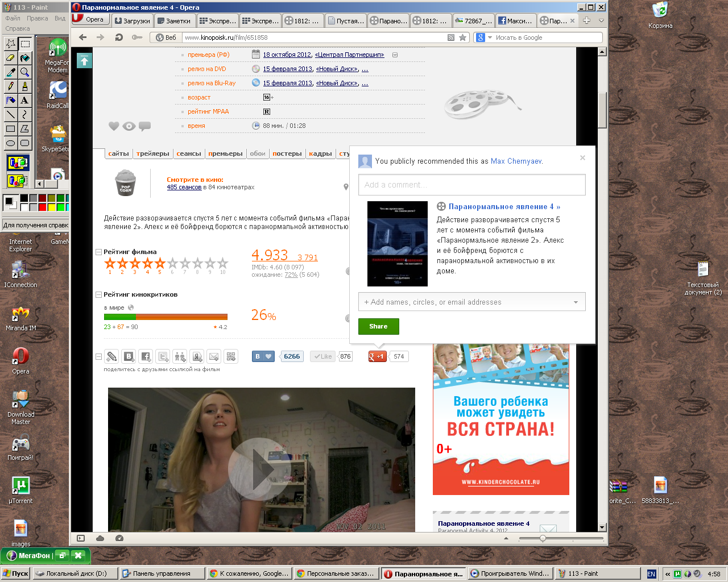
Task: Share the film link on Facebook icon
Action: (146, 356)
